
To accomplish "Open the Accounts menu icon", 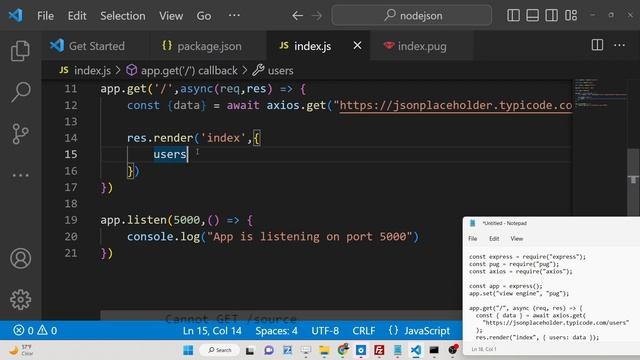I will 20,258.
